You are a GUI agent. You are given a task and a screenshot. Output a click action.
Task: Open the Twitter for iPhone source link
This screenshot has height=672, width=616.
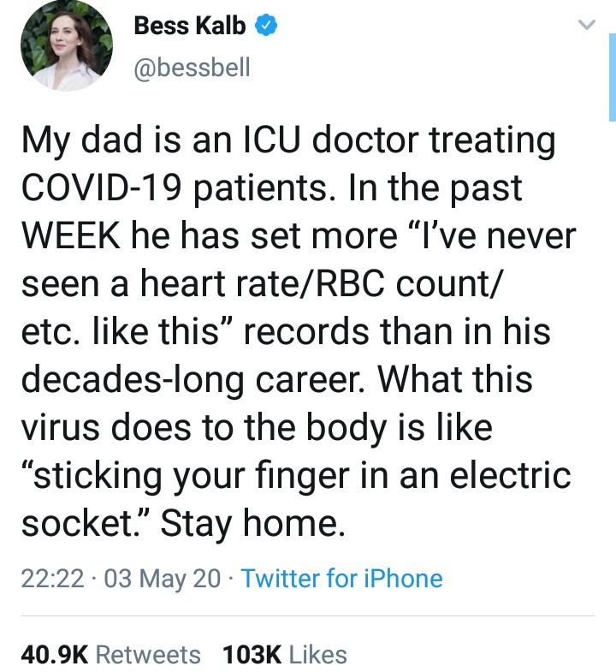coord(342,579)
